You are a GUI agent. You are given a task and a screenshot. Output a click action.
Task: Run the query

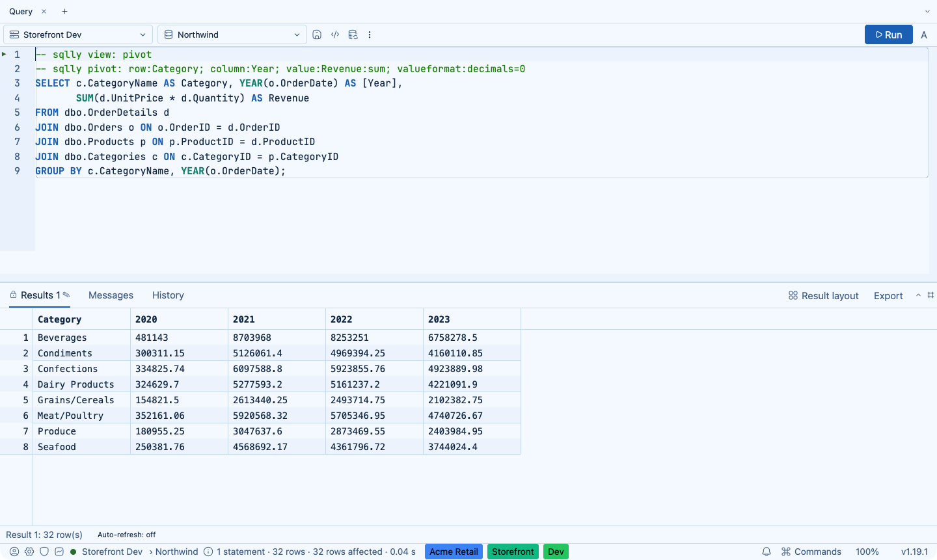point(889,34)
